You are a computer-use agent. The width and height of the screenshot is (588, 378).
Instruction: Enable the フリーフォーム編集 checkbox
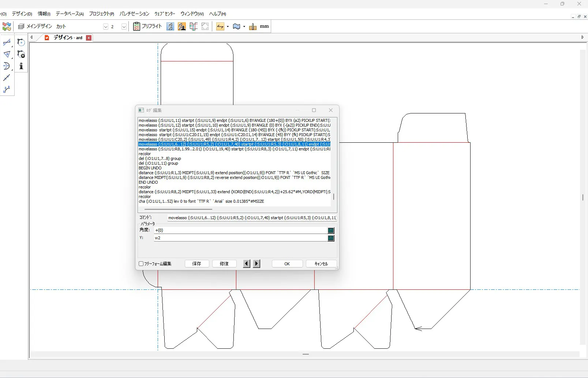click(x=141, y=264)
